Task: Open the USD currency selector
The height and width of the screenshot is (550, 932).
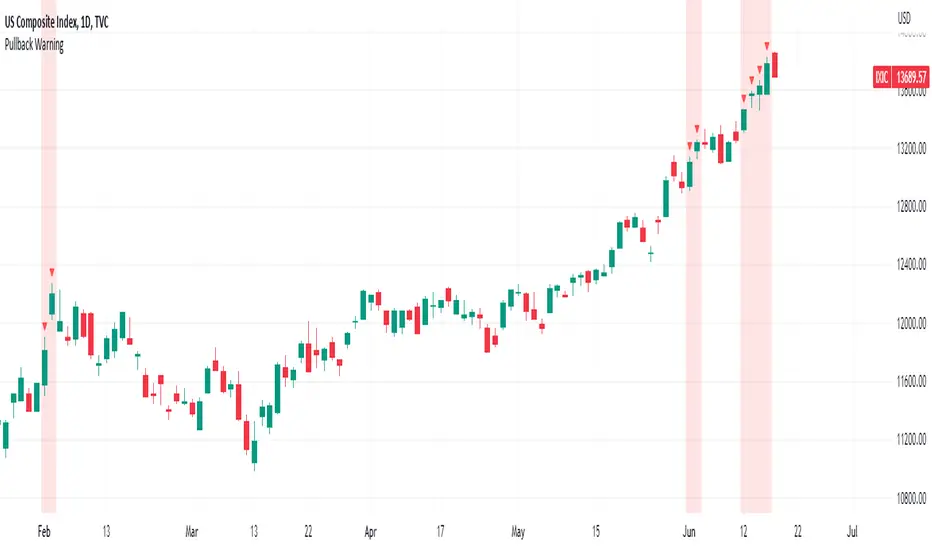Action: [906, 17]
